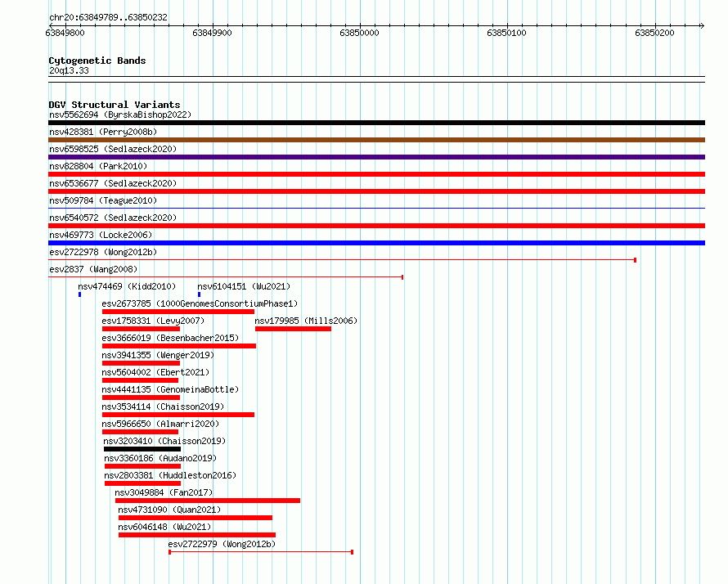The height and width of the screenshot is (584, 728).
Task: Click the red nsv179985 variant bar
Action: pyautogui.click(x=293, y=329)
